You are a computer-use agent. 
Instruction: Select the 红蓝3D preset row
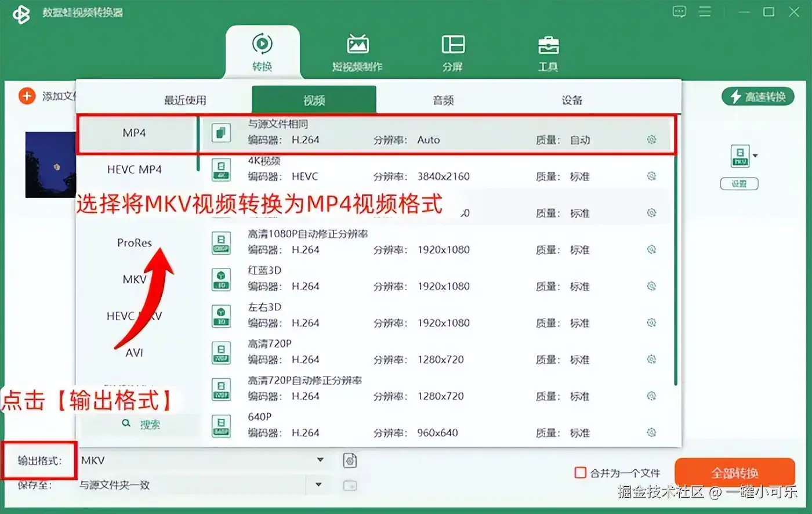tap(436, 279)
